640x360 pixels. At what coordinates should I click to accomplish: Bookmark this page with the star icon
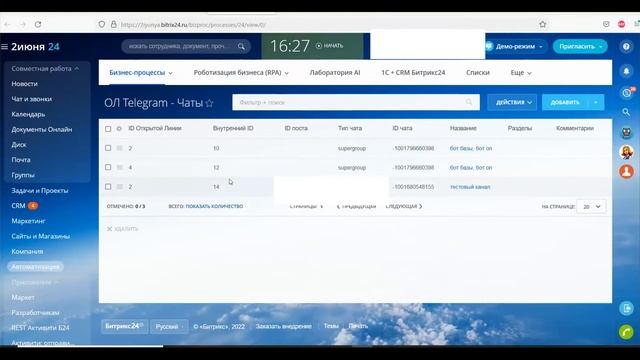click(542, 24)
